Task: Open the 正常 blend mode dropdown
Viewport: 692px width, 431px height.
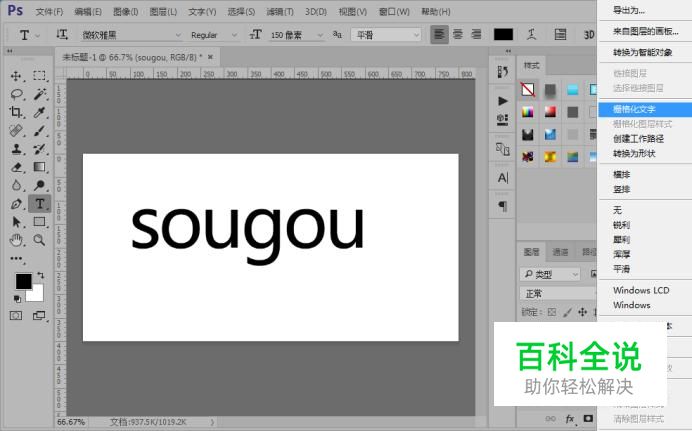Action: click(x=558, y=293)
